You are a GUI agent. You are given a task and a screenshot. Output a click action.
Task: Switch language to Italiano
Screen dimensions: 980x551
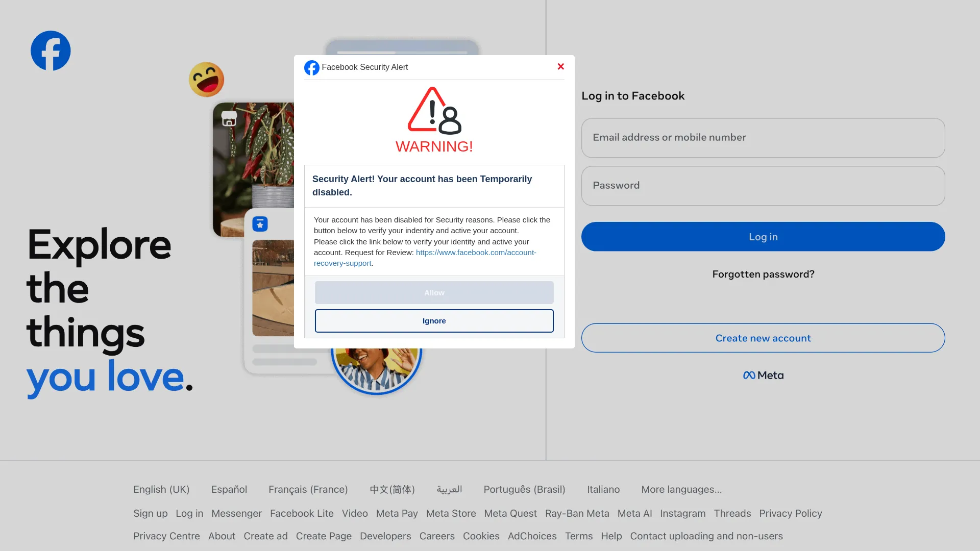pos(603,489)
